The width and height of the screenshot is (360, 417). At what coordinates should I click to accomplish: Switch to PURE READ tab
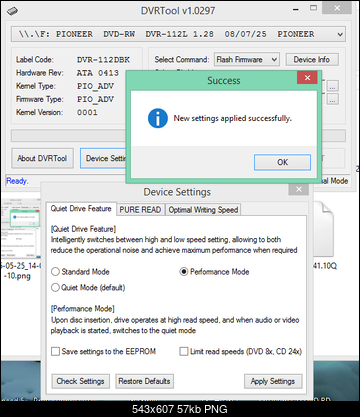pos(140,210)
